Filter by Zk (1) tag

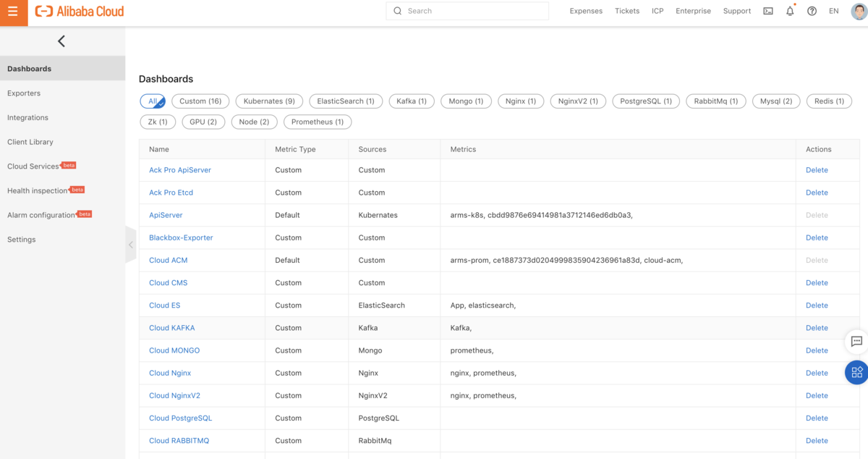(x=158, y=122)
